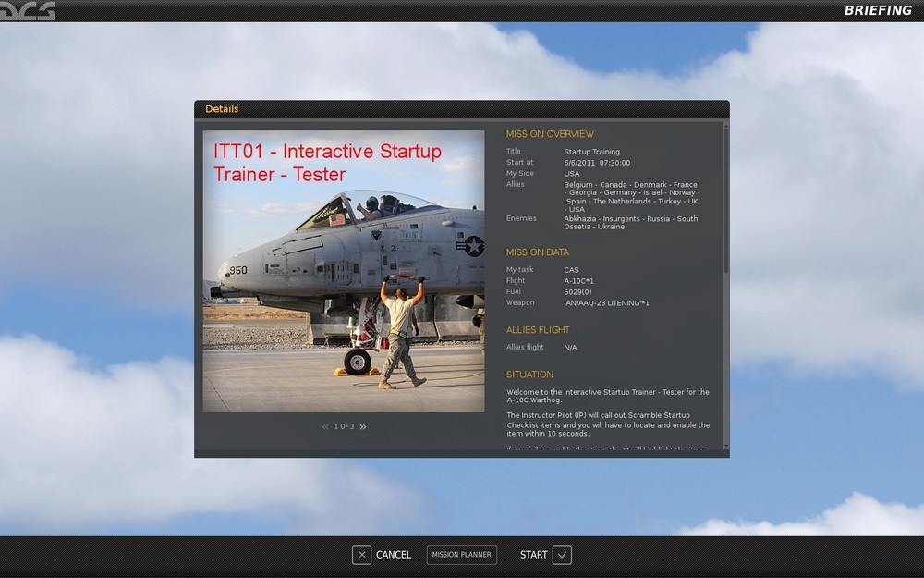Click the ALLIES FLIGHT heading
This screenshot has height=578, width=924.
538,330
